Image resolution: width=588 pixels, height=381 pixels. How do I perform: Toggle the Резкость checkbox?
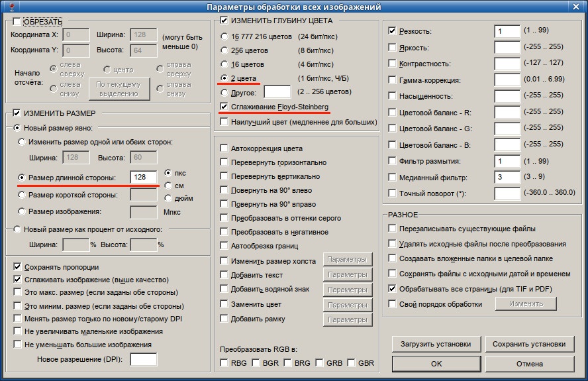[392, 30]
